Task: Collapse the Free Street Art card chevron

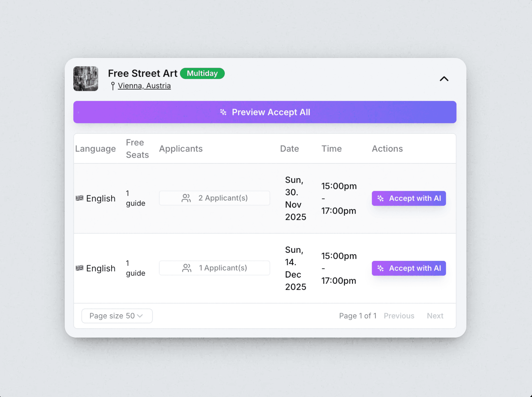Action: (444, 79)
